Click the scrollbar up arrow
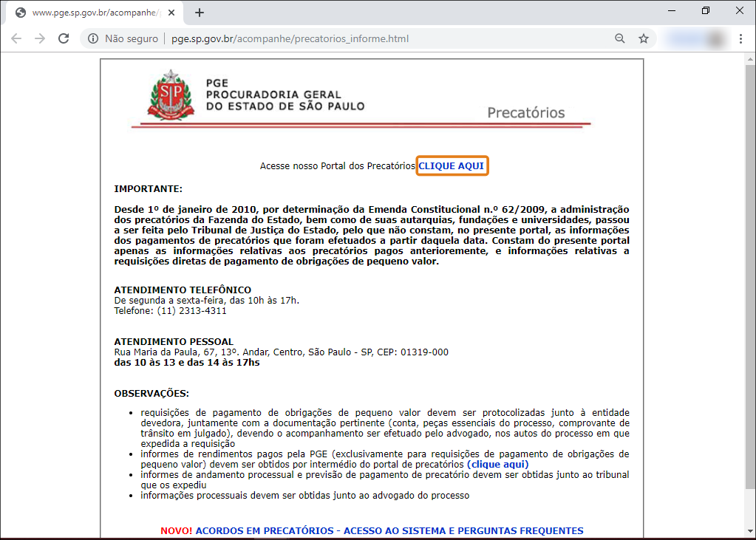The height and width of the screenshot is (540, 756). click(x=750, y=59)
